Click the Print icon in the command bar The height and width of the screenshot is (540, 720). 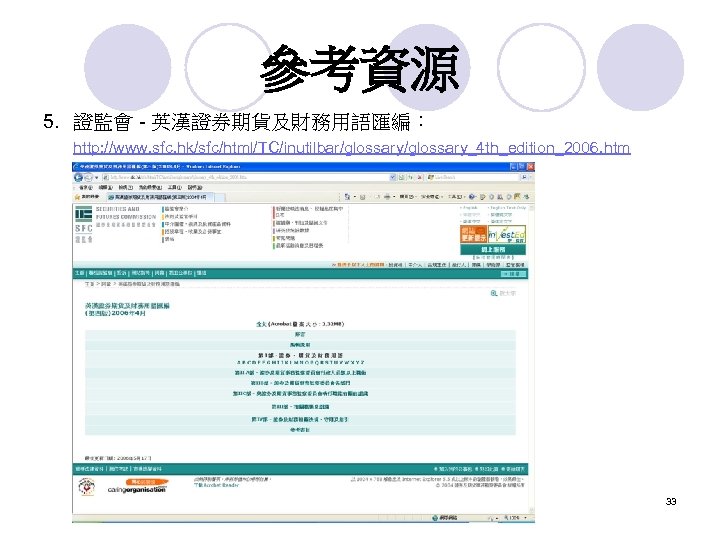[x=387, y=197]
